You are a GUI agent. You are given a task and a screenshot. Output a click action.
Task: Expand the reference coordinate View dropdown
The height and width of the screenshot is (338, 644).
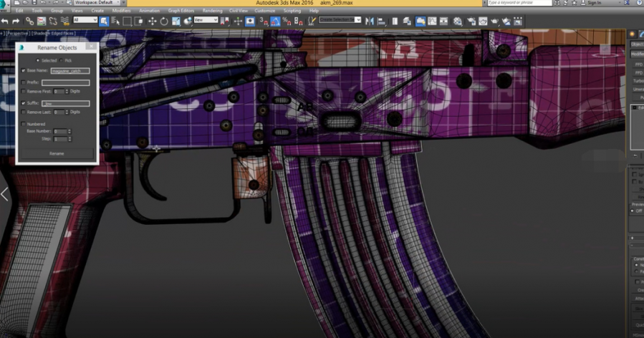[206, 20]
